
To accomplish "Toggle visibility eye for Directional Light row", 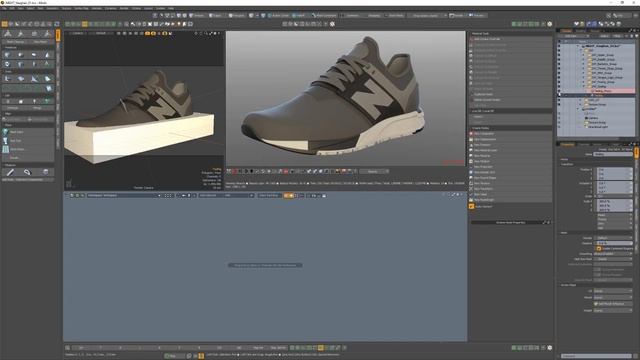I will (559, 127).
